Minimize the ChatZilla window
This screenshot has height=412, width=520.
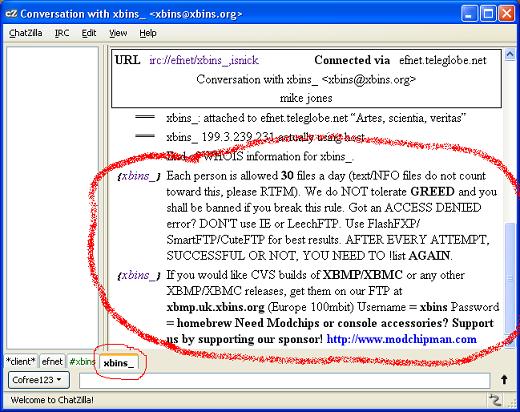coord(469,14)
